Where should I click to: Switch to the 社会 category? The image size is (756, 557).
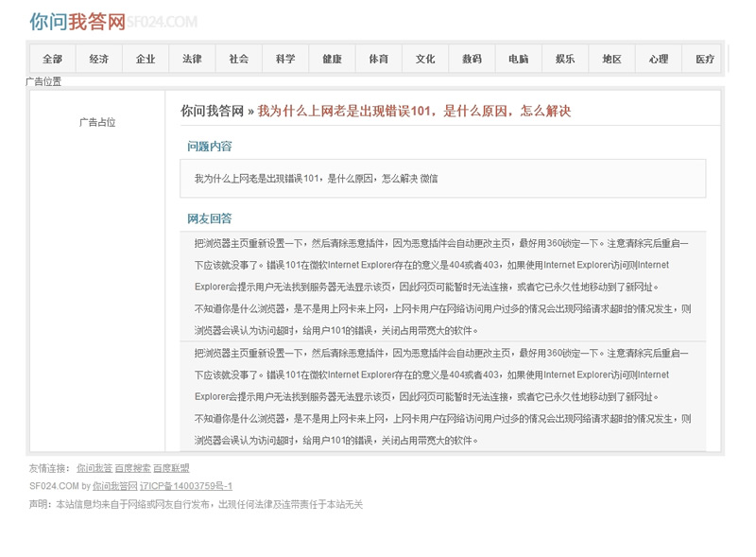point(239,59)
